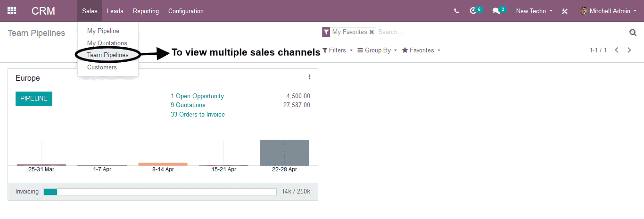
Task: Expand the Filters dropdown
Action: click(x=338, y=51)
